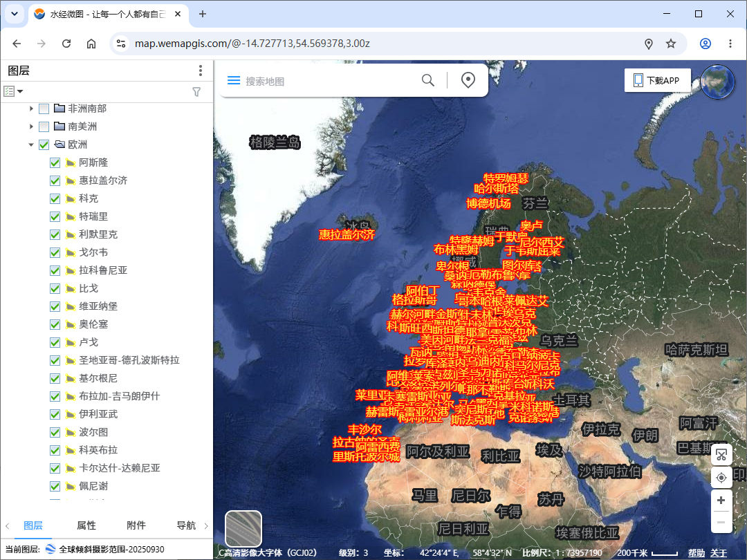Image resolution: width=747 pixels, height=560 pixels.
Task: Select the 基尔根尼 tree item
Action: click(98, 379)
